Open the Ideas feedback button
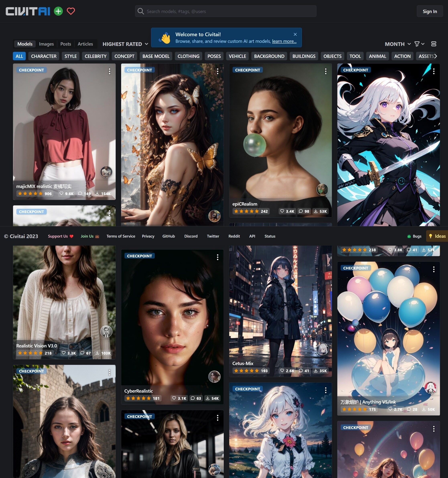This screenshot has height=478, width=448. pos(437,236)
